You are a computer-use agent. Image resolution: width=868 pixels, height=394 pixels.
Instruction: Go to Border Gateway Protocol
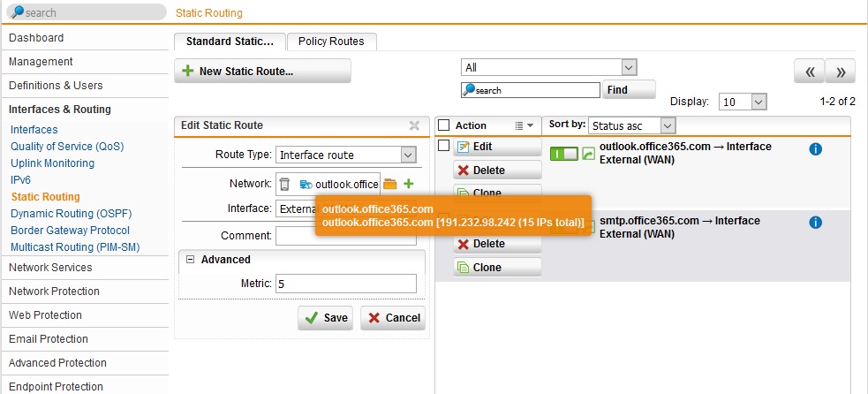(x=70, y=230)
